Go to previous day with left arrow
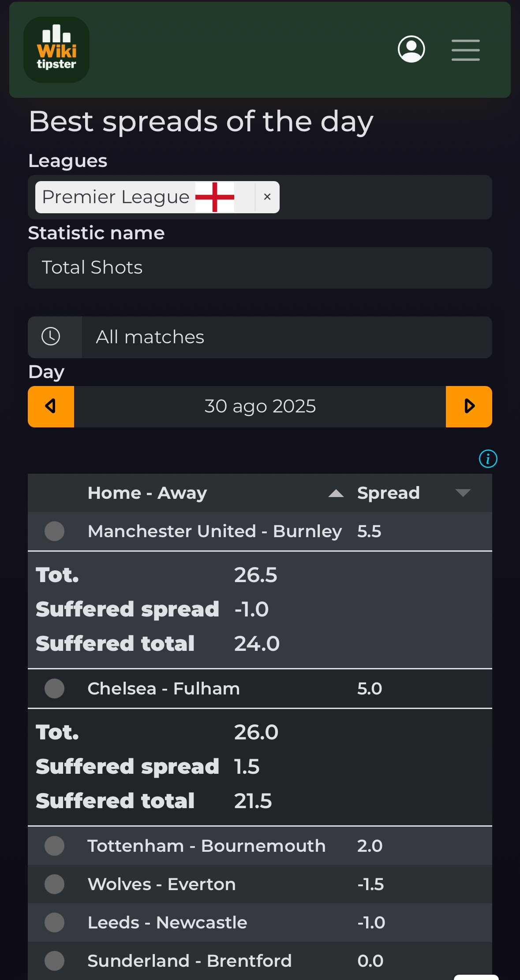 pos(51,406)
